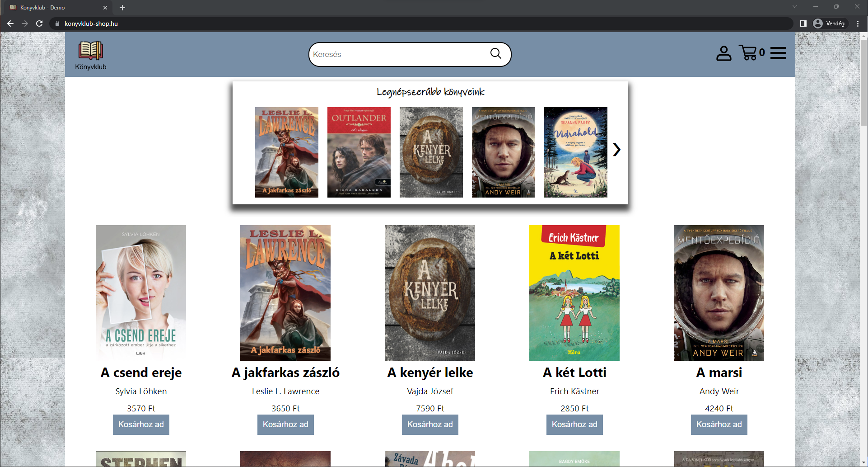Viewport: 868px width, 467px height.
Task: Click the title A jakfarkas zászló
Action: [x=285, y=373]
